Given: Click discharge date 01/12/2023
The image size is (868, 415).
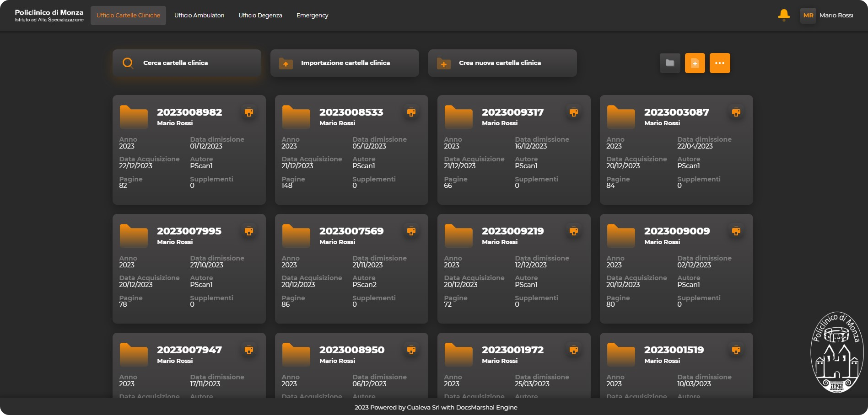Looking at the screenshot, I should [x=206, y=146].
